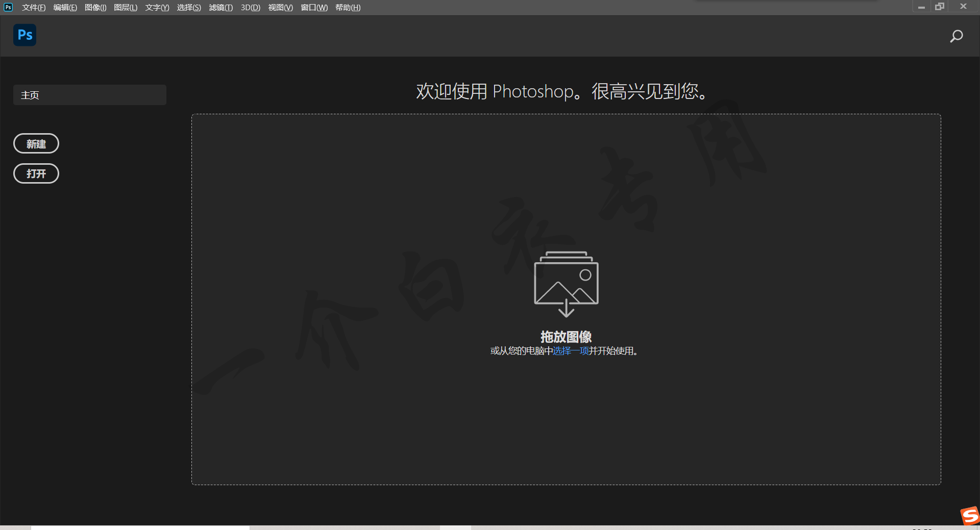The width and height of the screenshot is (980, 530).
Task: Open the 图层(L) menu
Action: coord(126,8)
